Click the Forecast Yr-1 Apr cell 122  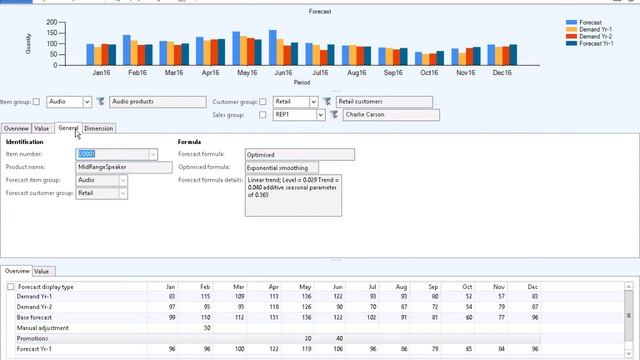click(x=273, y=349)
